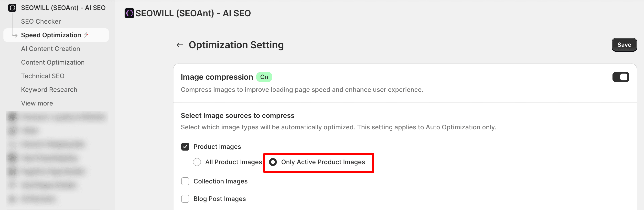644x210 pixels.
Task: Select the All Product Images radio option
Action: [197, 162]
